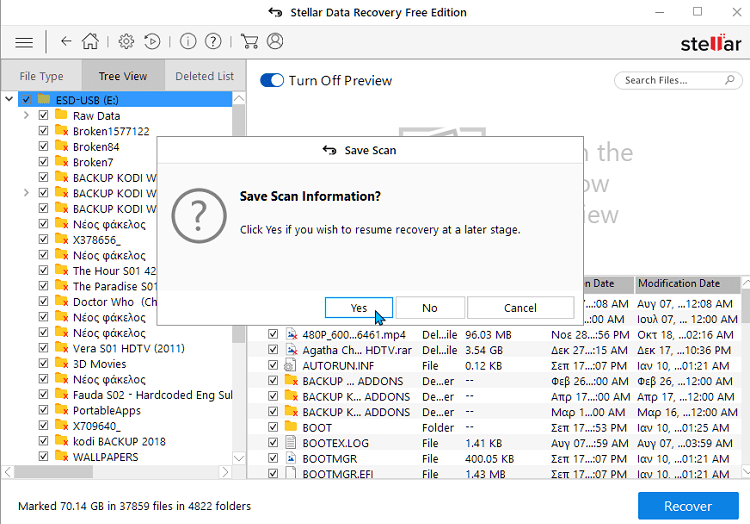Image resolution: width=750 pixels, height=524 pixels.
Task: Click the search magnifier icon
Action: 729,80
